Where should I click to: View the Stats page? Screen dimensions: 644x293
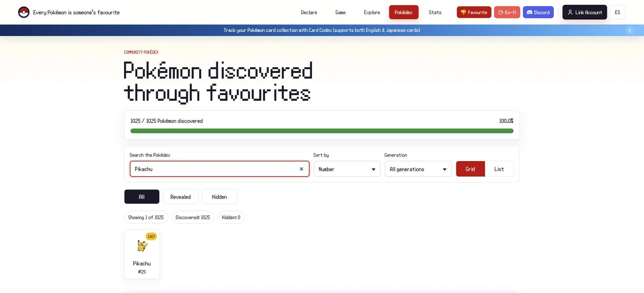point(435,12)
